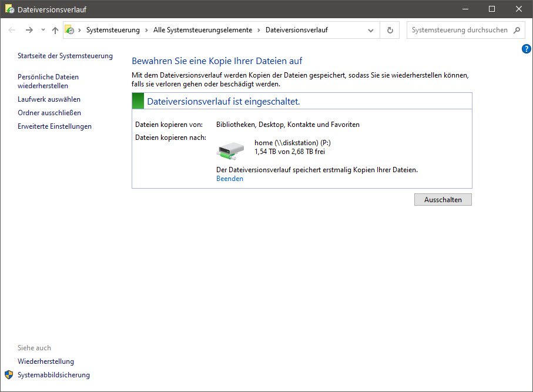Open address bar history dropdown
This screenshot has height=392, width=533.
(371, 30)
